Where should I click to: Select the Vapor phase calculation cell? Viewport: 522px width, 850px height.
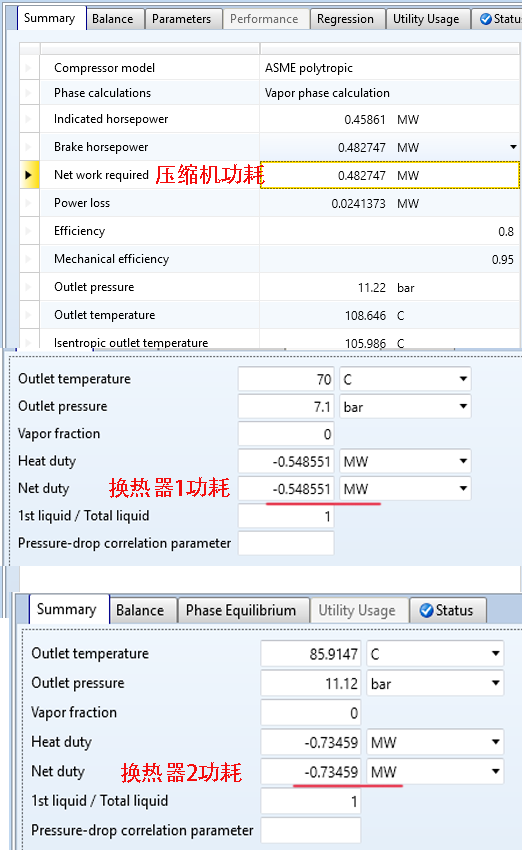click(390, 93)
